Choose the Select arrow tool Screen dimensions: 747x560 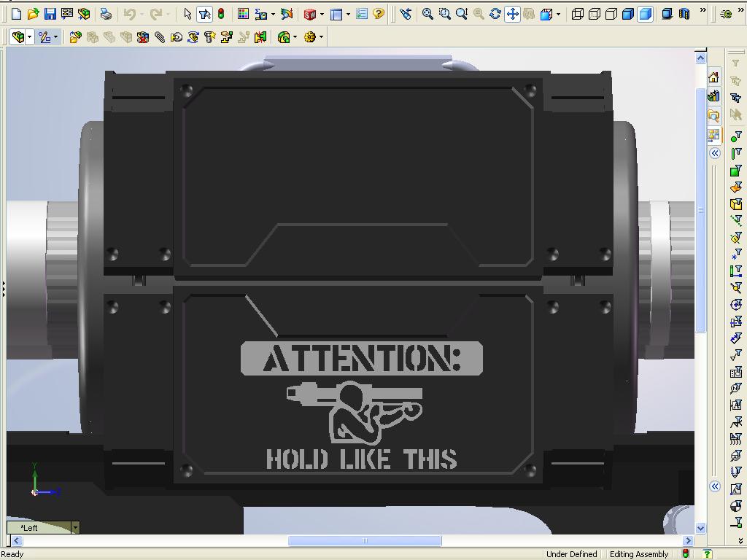pyautogui.click(x=187, y=14)
